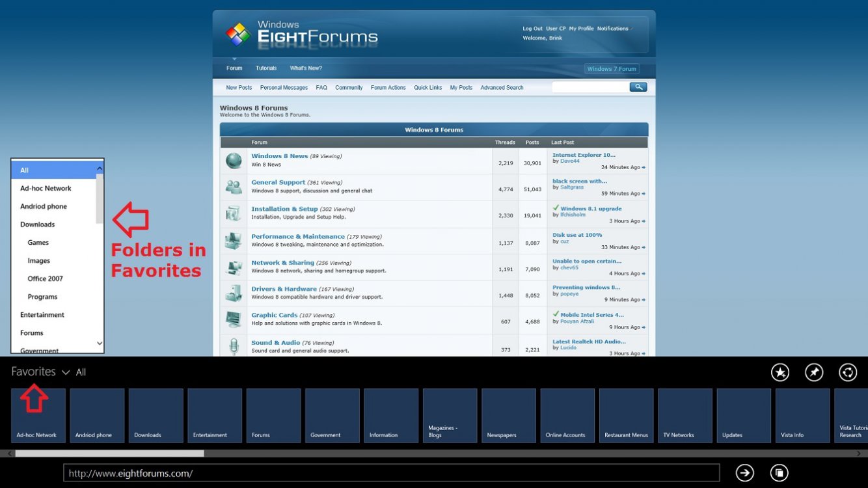Screen dimensions: 868x488
Task: Open the General Support forum link
Action: coord(278,183)
